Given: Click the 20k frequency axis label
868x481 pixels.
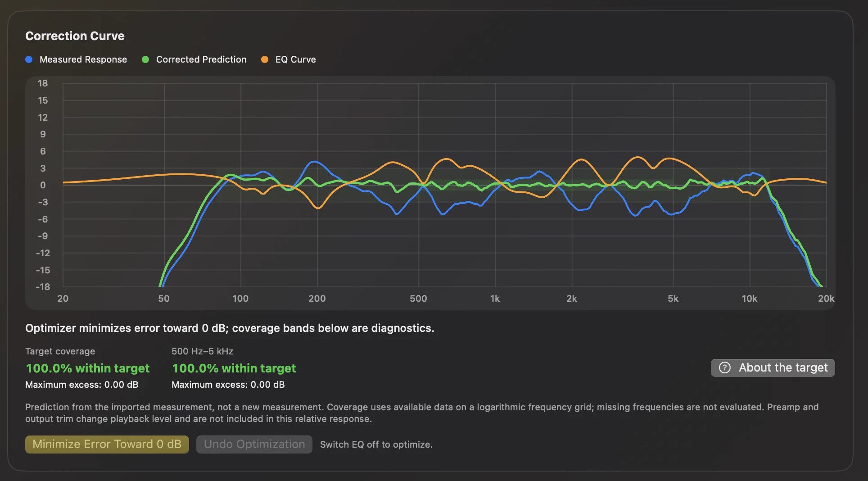Looking at the screenshot, I should (826, 299).
